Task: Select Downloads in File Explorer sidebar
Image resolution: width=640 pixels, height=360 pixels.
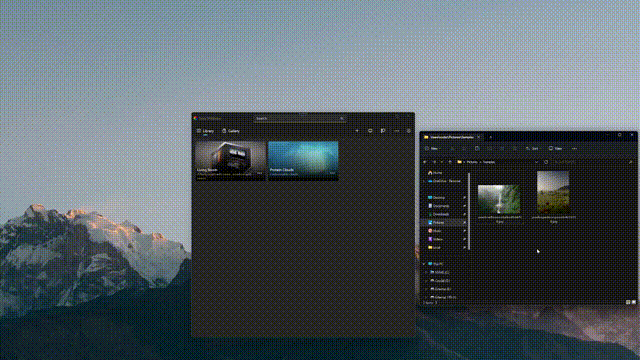Action: coord(439,214)
